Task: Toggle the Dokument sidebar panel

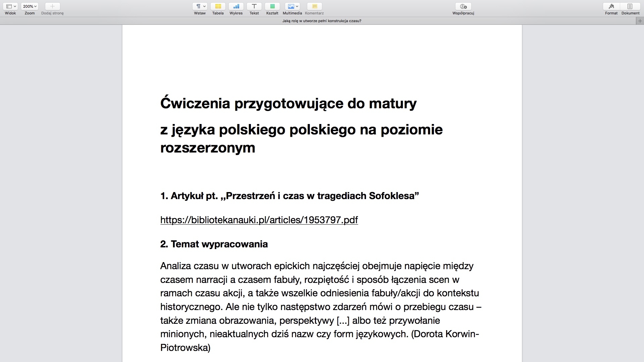Action: (x=630, y=6)
